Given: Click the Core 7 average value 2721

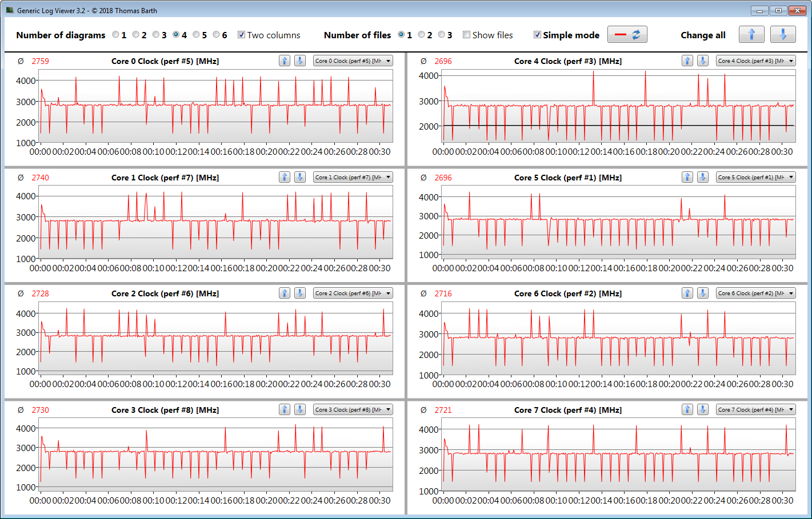Looking at the screenshot, I should [x=443, y=410].
